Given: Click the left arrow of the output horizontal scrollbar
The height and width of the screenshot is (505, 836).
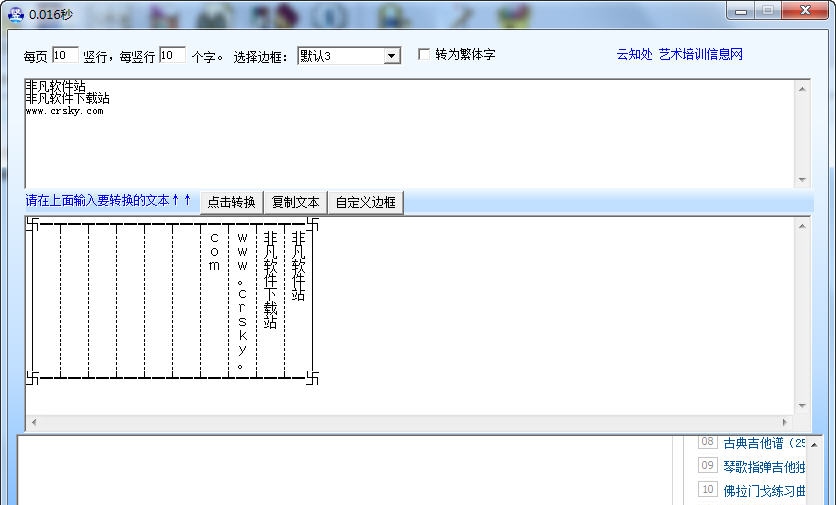Looking at the screenshot, I should point(34,422).
